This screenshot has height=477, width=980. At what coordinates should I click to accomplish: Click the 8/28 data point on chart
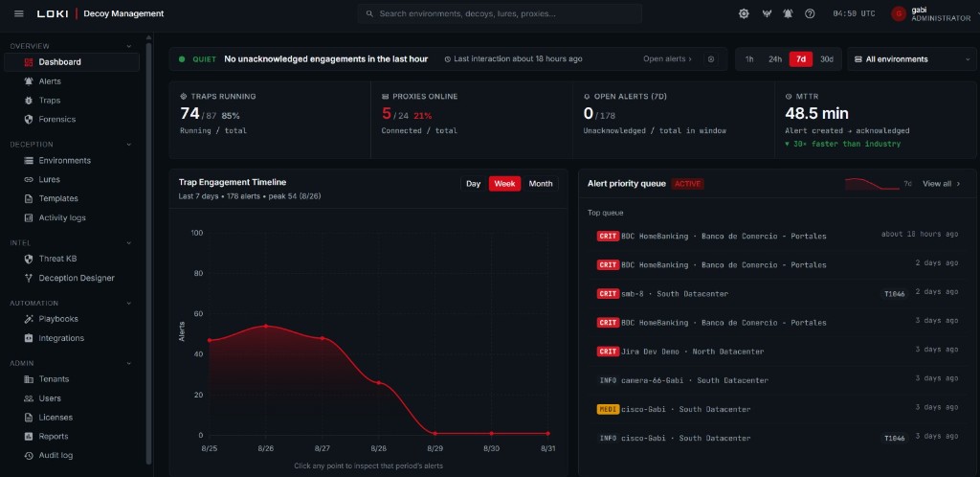pyautogui.click(x=379, y=382)
